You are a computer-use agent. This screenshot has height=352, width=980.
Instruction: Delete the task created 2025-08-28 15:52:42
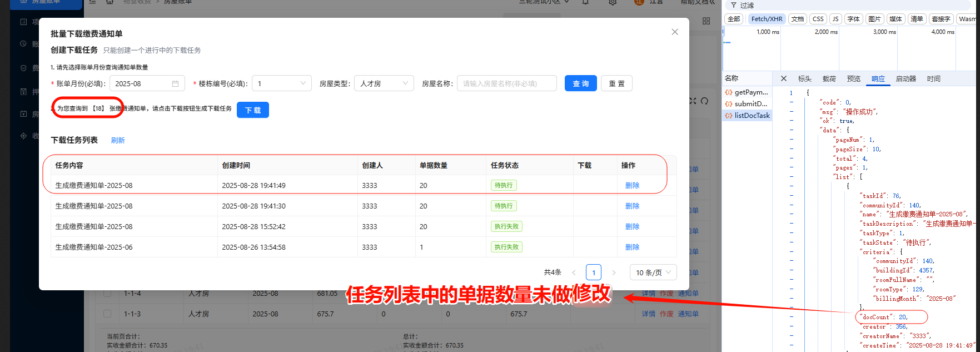(x=632, y=226)
